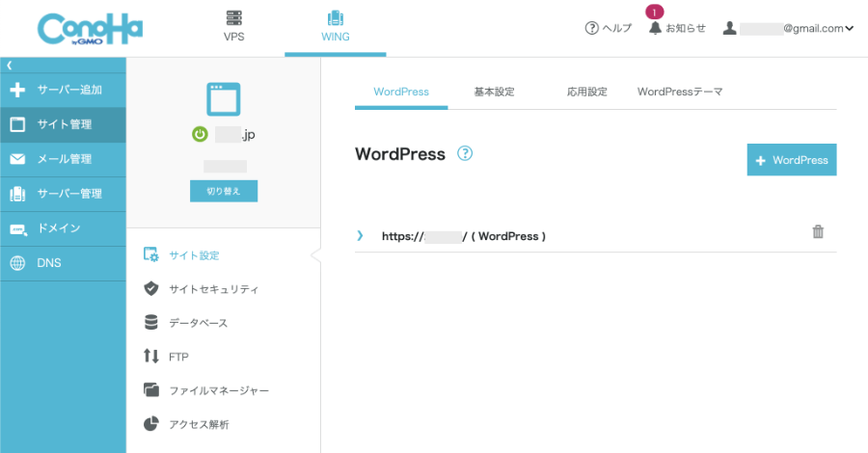Viewport: 868px width, 453px height.
Task: Open サイト管理 in sidebar
Action: click(63, 124)
